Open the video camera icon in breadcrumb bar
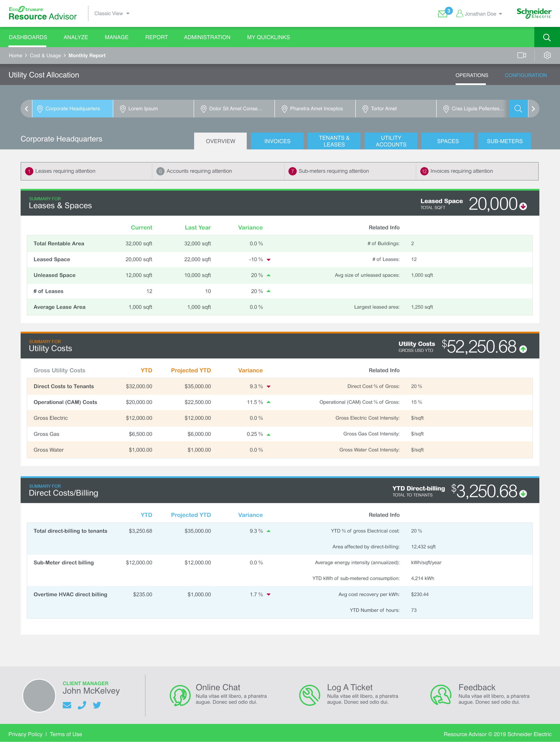Screen dimensions: 560x742 (x=521, y=55)
